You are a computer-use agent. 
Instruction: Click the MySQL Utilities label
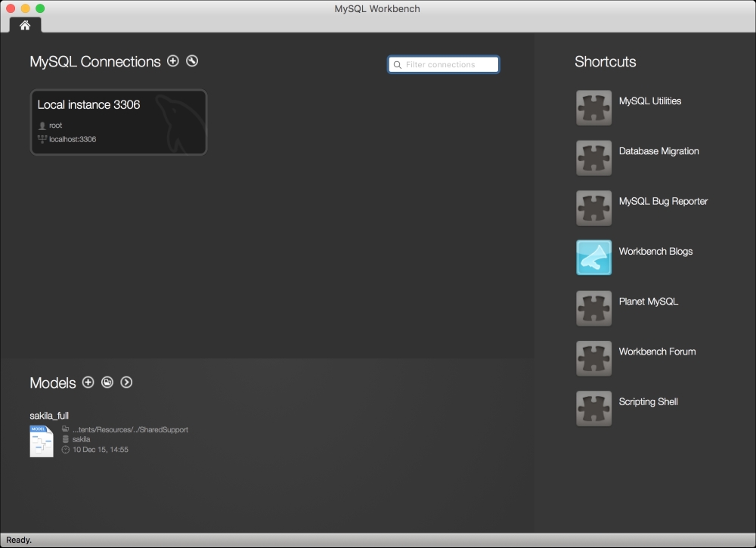coord(650,101)
